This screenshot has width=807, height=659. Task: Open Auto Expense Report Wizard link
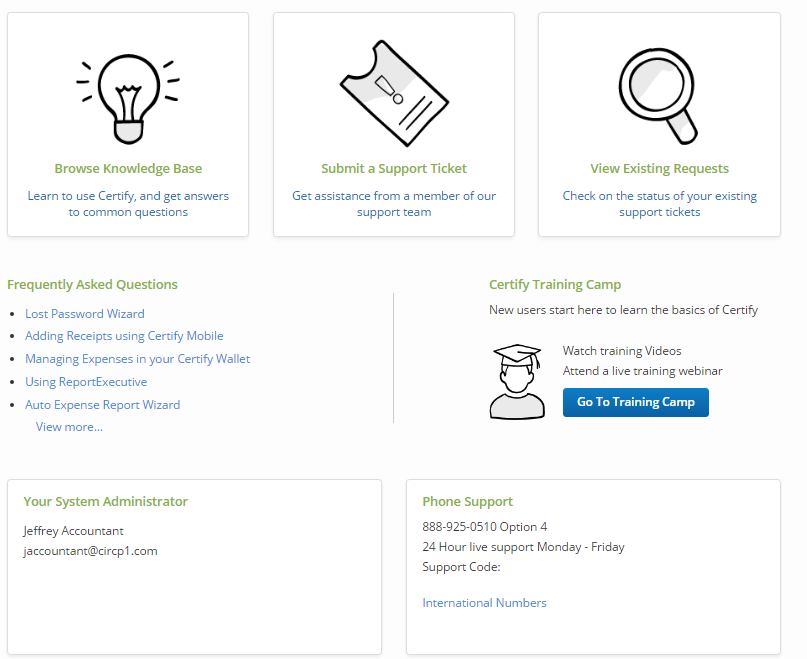[x=102, y=405]
